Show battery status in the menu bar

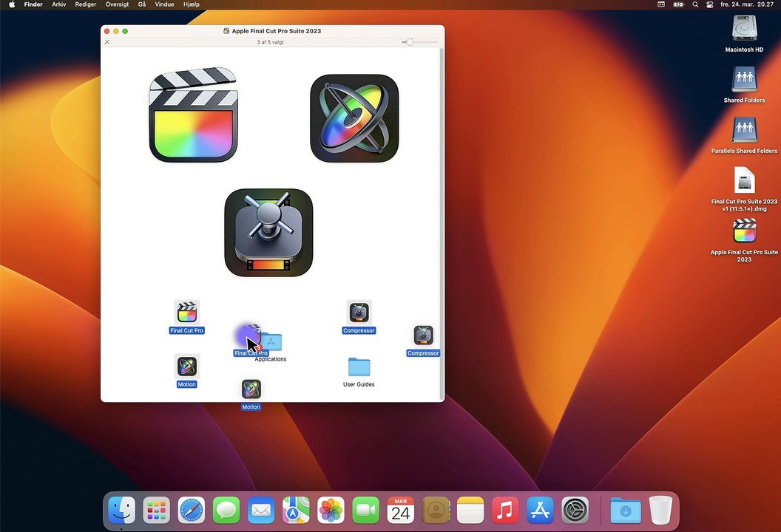[678, 4]
